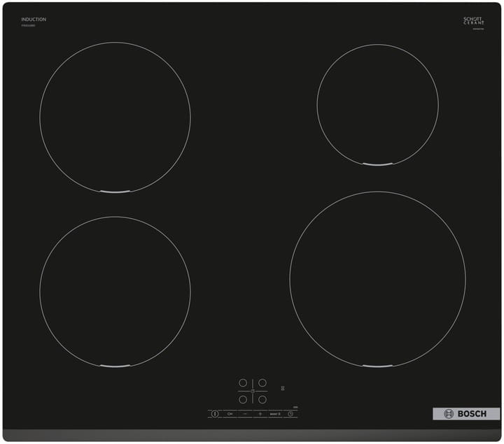Activate the boost function key
504x444 pixels.
275,414
